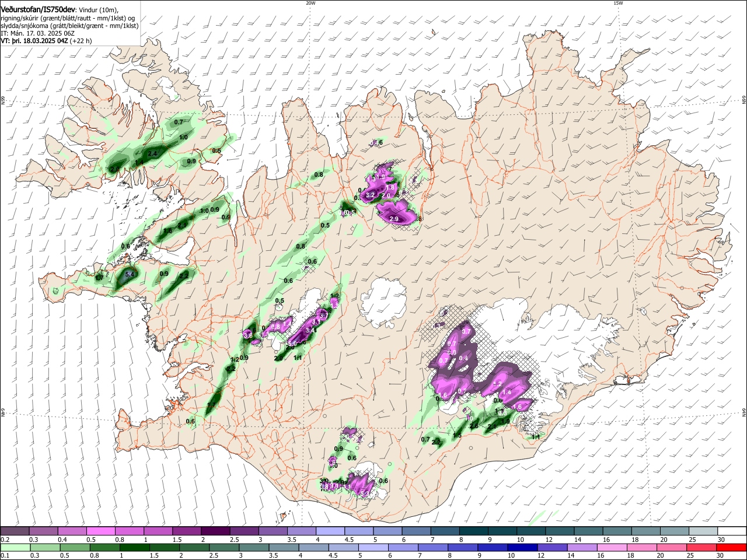Pick the bright red rain swatch at 30
Image resolution: width=747 pixels, height=560 pixels.
(731, 547)
